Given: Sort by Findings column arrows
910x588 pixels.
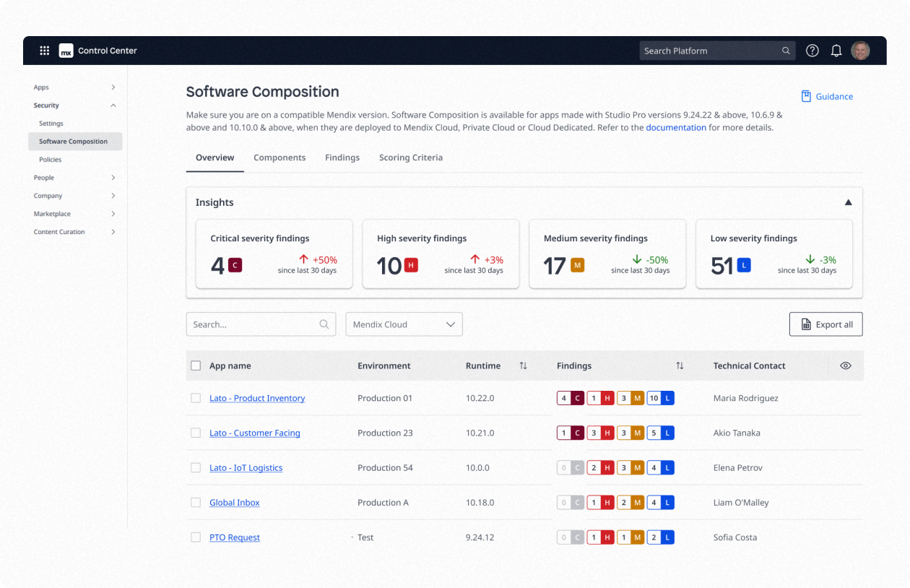Looking at the screenshot, I should pyautogui.click(x=680, y=366).
